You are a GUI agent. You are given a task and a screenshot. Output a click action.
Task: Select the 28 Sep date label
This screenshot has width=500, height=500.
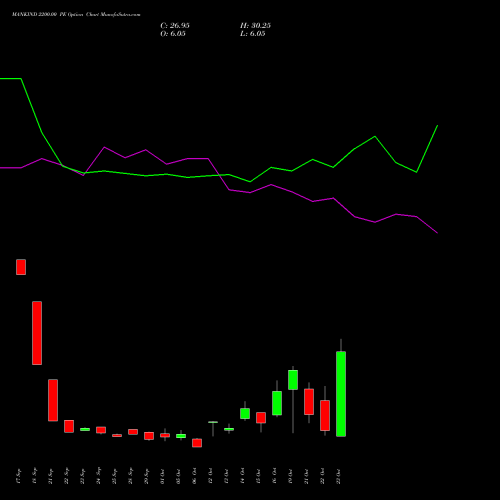click(130, 476)
